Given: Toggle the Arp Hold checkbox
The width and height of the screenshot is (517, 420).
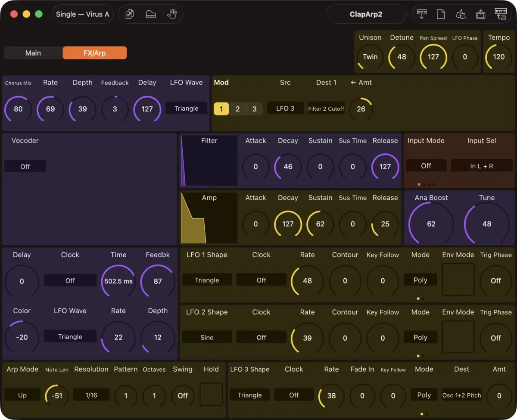Looking at the screenshot, I should [x=211, y=395].
